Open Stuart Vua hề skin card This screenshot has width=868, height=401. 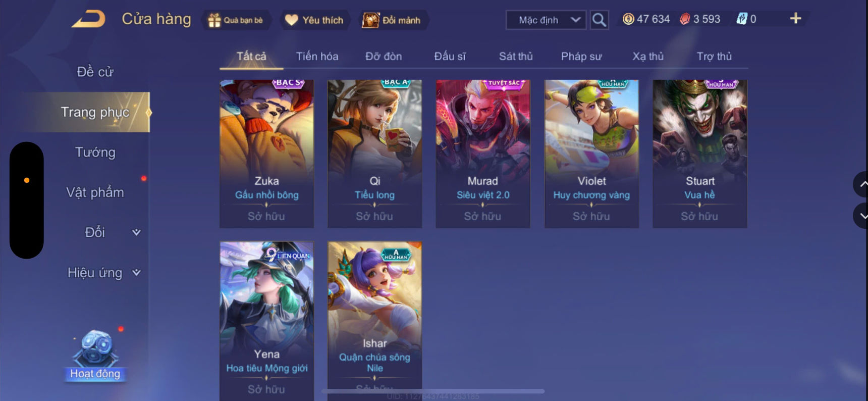[700, 154]
